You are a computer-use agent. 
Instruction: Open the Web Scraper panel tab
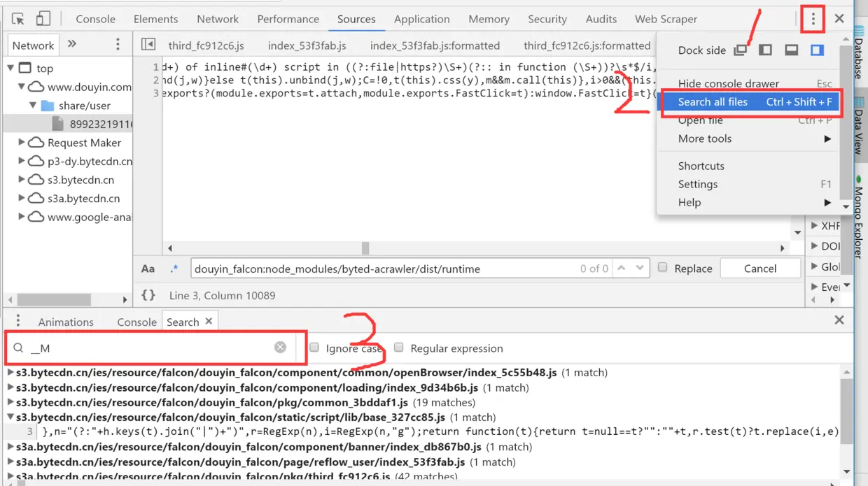pyautogui.click(x=666, y=19)
